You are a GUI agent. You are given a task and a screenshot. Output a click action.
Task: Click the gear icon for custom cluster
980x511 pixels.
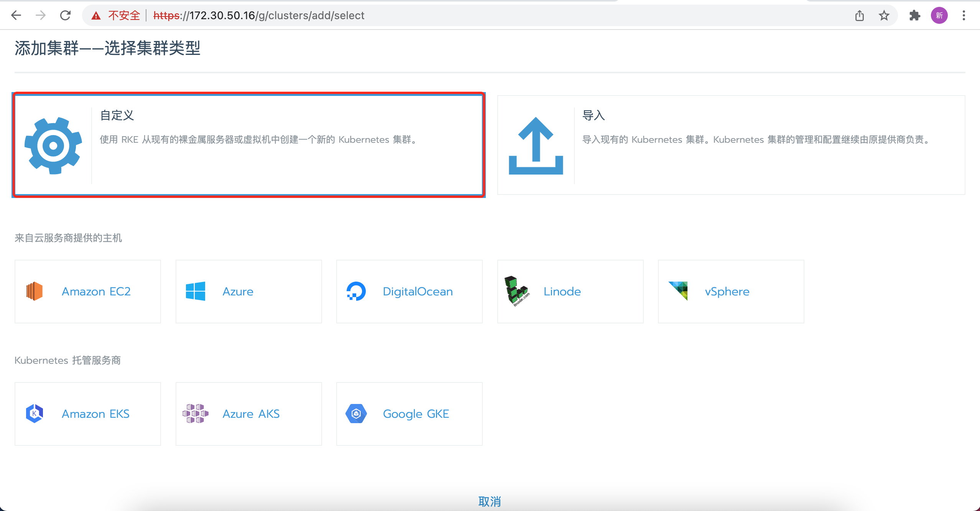click(53, 146)
